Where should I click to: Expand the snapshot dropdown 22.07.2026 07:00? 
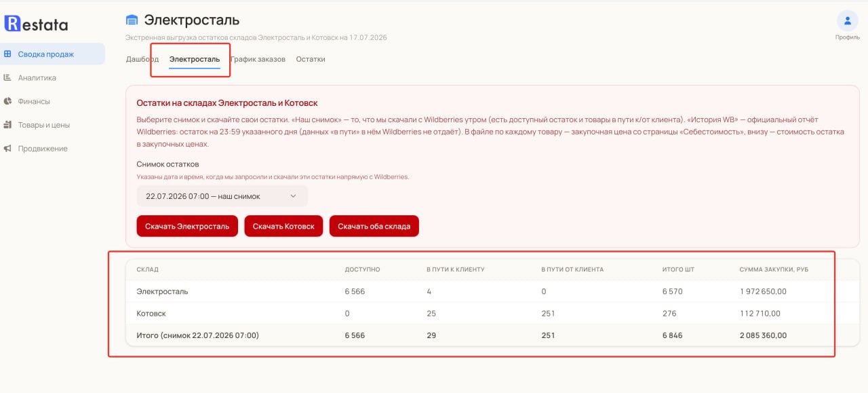click(222, 196)
